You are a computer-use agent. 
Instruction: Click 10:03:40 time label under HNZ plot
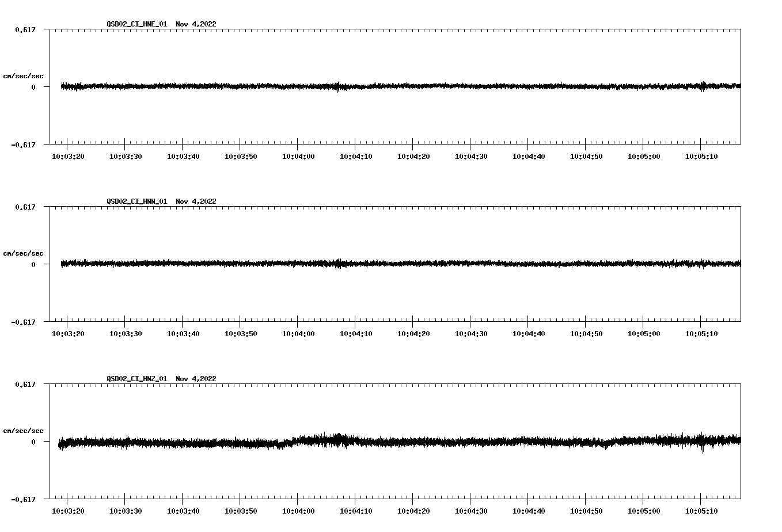(x=183, y=511)
